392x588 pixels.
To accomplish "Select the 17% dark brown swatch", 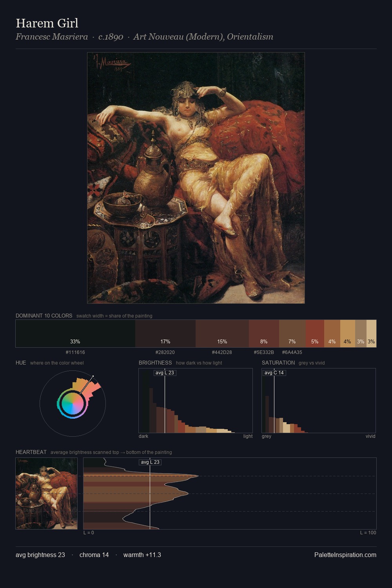I will click(x=165, y=334).
